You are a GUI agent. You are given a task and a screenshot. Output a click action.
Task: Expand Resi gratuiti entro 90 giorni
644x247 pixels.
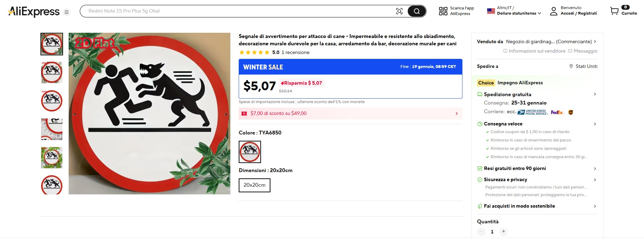[x=595, y=169]
